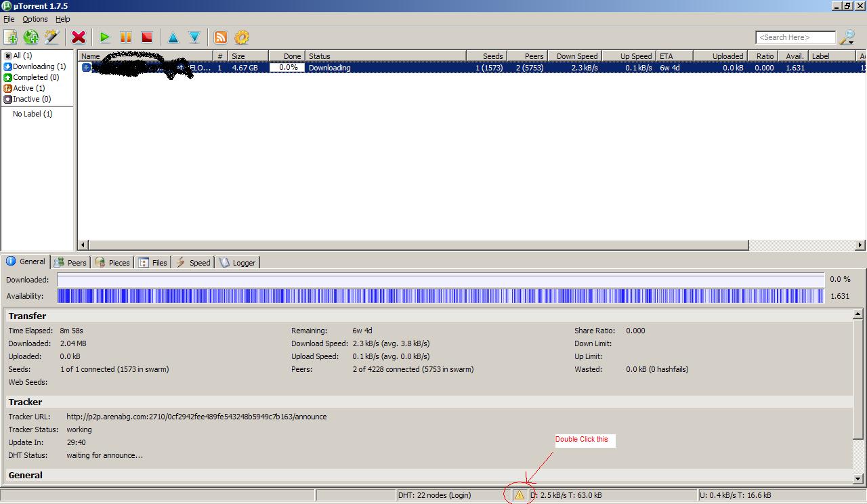
Task: Pause the torrent using the pause icon
Action: [125, 37]
